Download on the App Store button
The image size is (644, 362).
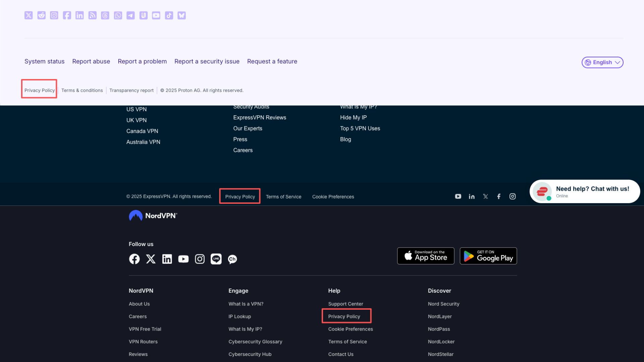point(425,256)
